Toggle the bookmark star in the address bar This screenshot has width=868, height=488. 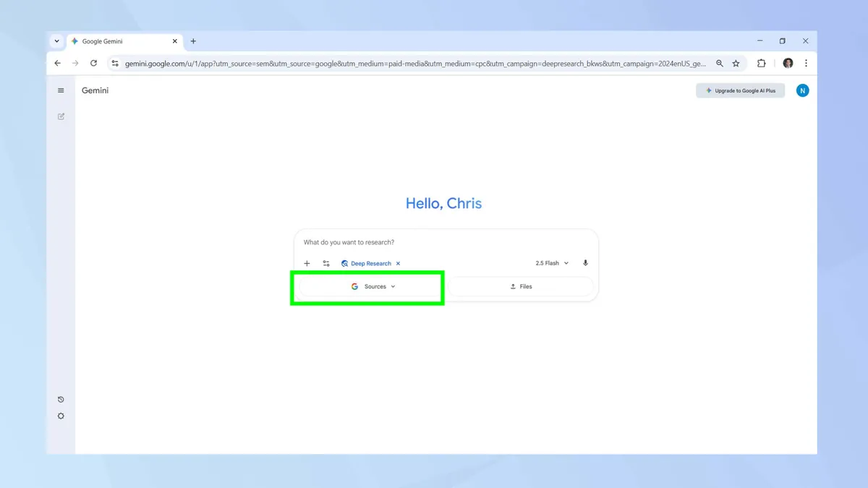[736, 63]
